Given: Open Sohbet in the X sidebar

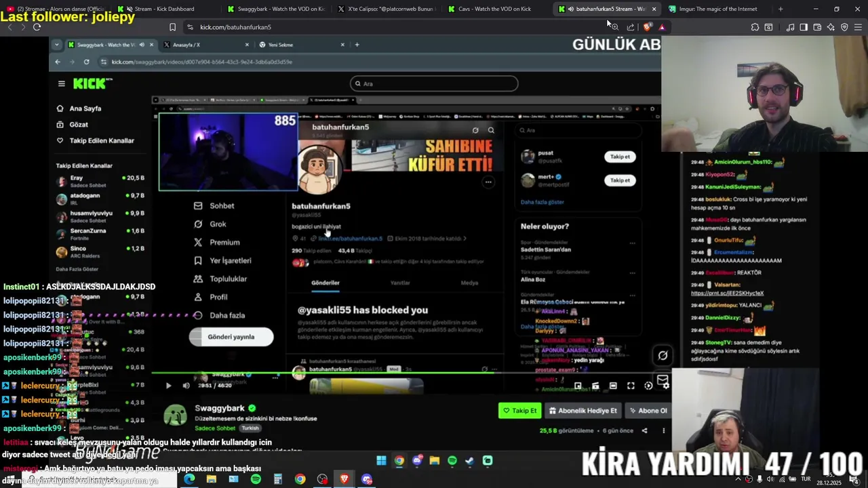Looking at the screenshot, I should (x=214, y=206).
